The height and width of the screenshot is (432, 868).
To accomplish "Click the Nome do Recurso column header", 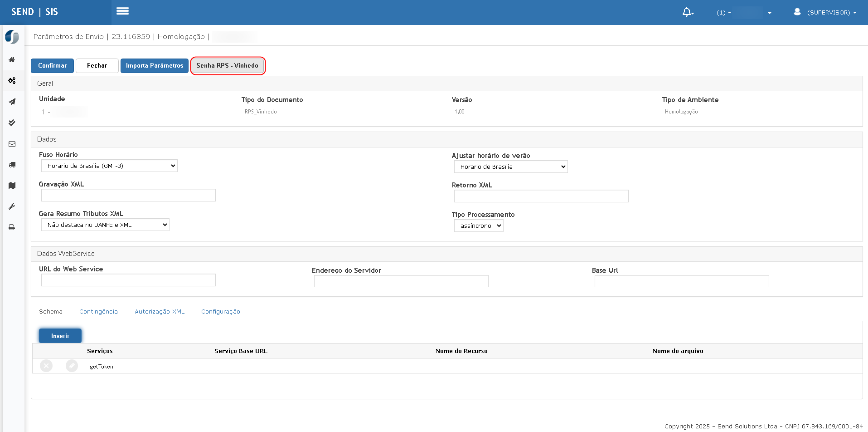I will coord(461,351).
